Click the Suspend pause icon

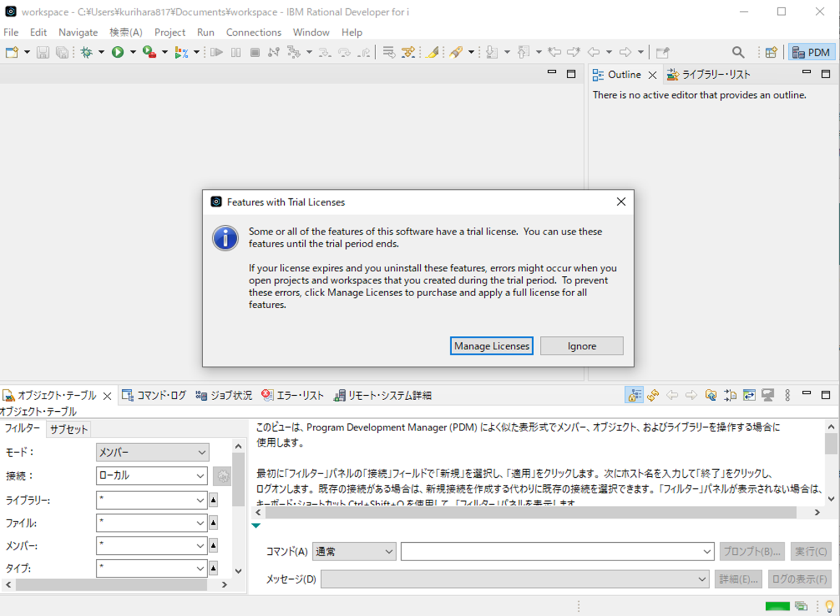236,52
